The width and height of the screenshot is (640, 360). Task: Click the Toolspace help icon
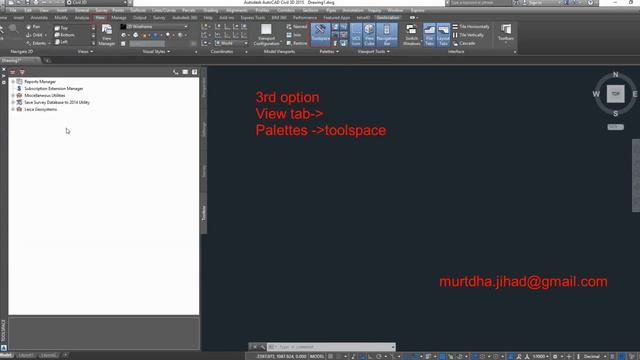194,72
